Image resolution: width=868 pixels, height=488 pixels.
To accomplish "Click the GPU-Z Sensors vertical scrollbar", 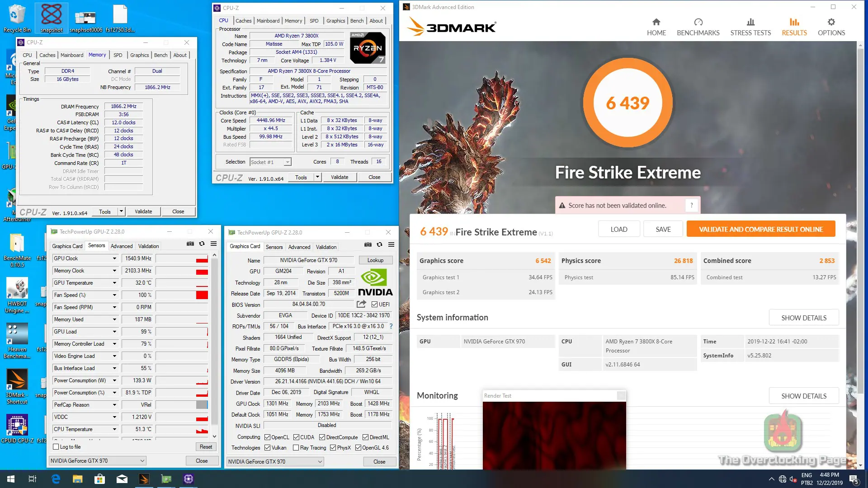I will click(x=214, y=346).
